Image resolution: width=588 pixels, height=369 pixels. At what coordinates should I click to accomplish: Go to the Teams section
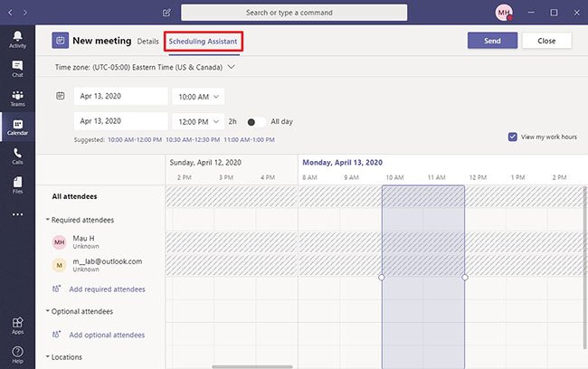[x=17, y=99]
